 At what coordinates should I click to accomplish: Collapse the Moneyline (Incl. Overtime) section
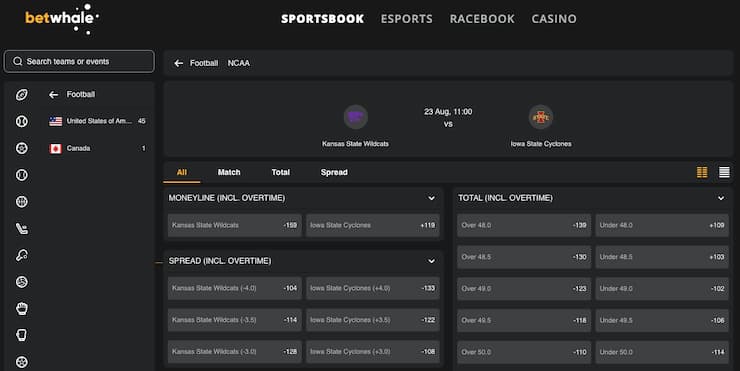click(431, 198)
